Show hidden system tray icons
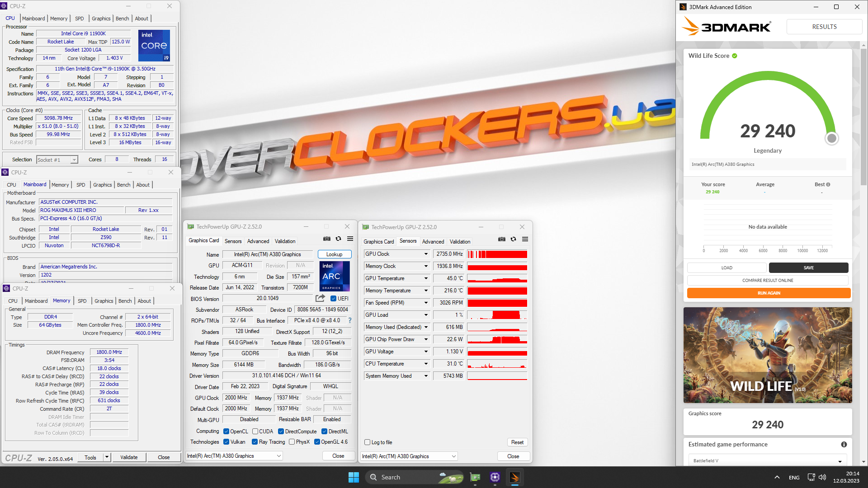Viewport: 868px width, 488px height. 777,477
